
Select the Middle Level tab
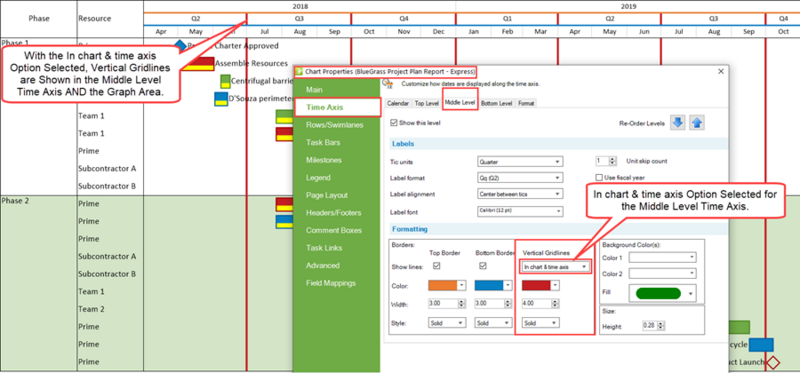click(x=460, y=103)
